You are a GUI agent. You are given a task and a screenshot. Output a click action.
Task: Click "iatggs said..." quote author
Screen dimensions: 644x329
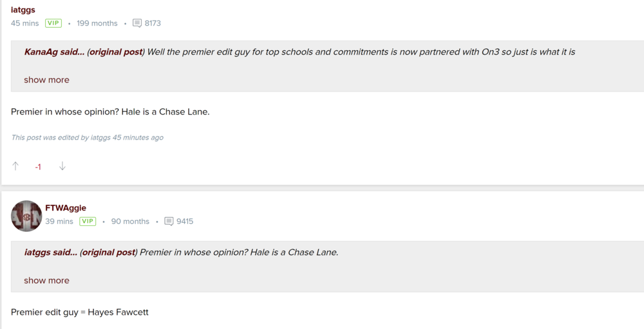click(x=50, y=252)
